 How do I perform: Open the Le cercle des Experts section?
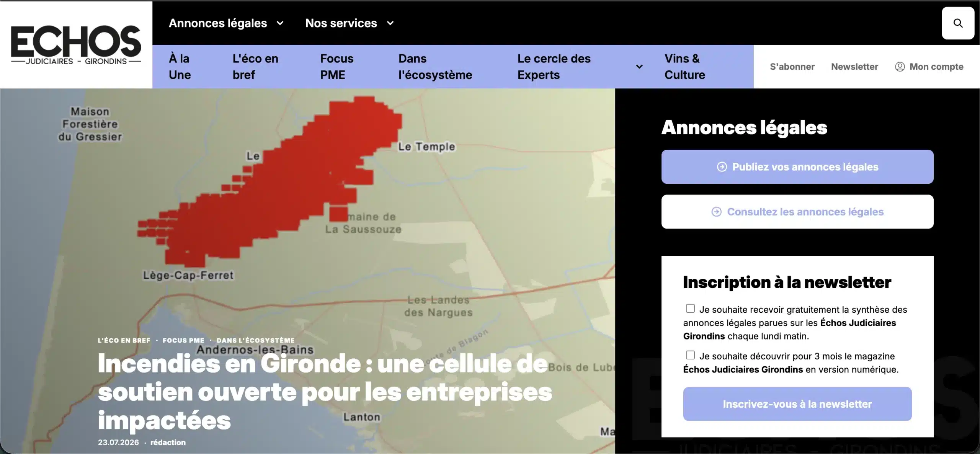click(554, 67)
